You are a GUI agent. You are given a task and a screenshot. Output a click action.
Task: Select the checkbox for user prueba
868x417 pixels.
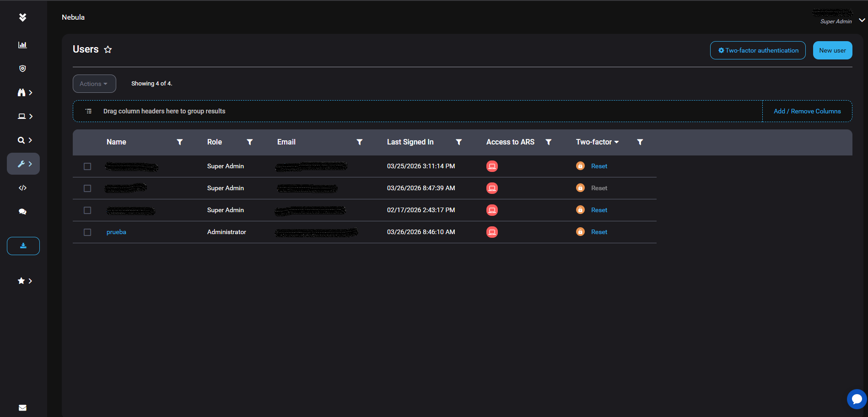[x=87, y=232]
